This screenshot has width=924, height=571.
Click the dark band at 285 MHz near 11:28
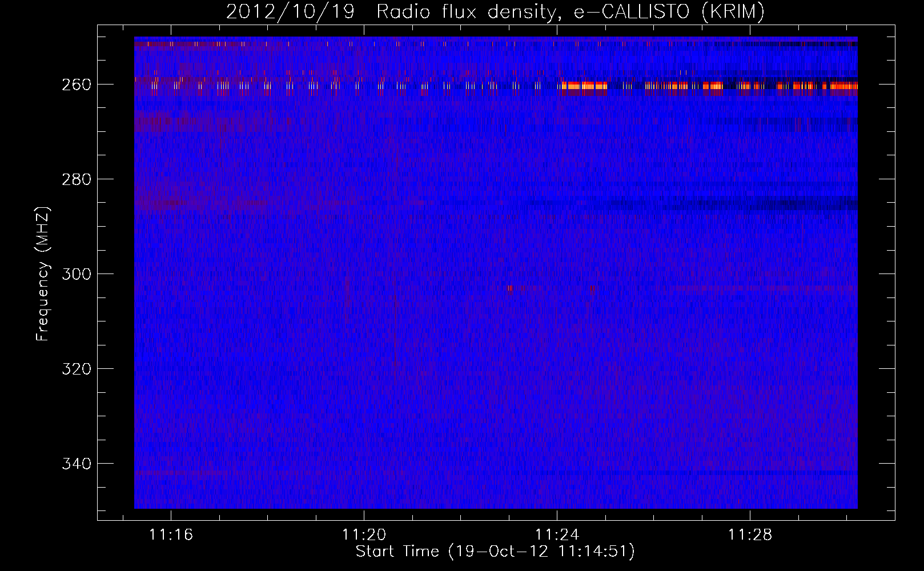760,203
